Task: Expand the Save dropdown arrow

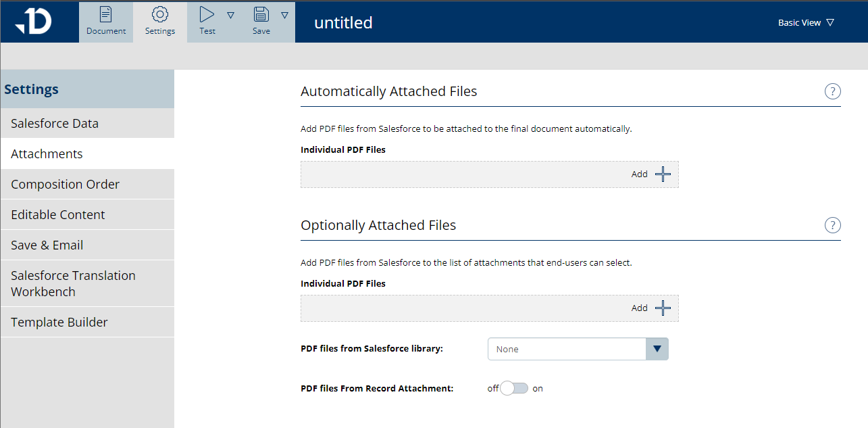Action: tap(284, 15)
